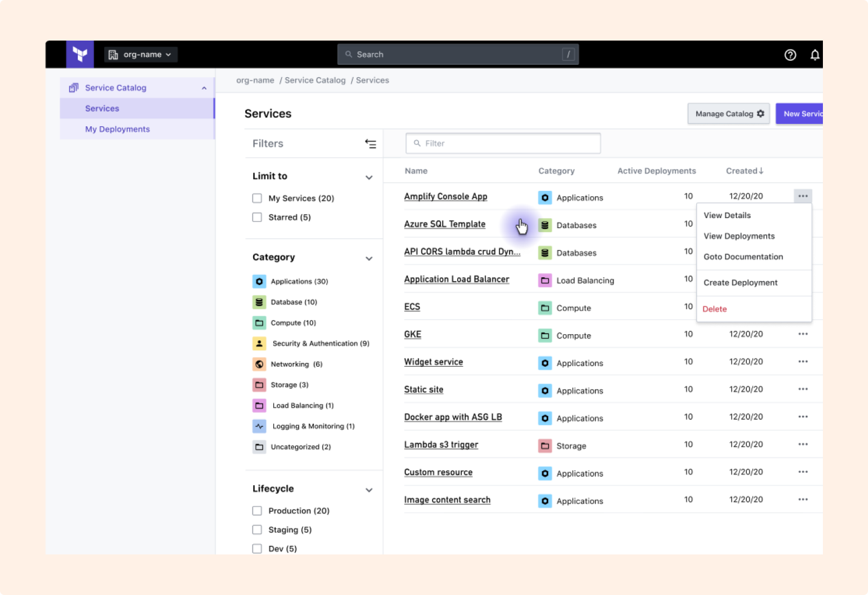The width and height of the screenshot is (868, 595).
Task: Open the Azure SQL Template service link
Action: [445, 224]
